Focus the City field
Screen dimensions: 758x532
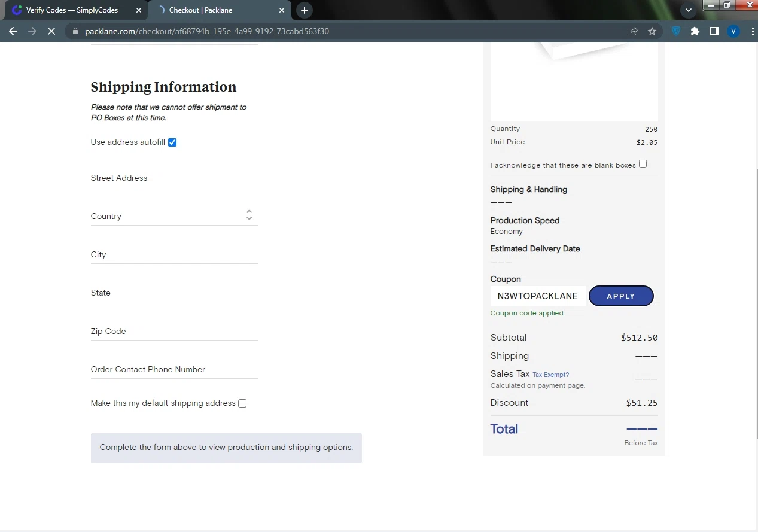click(x=175, y=254)
